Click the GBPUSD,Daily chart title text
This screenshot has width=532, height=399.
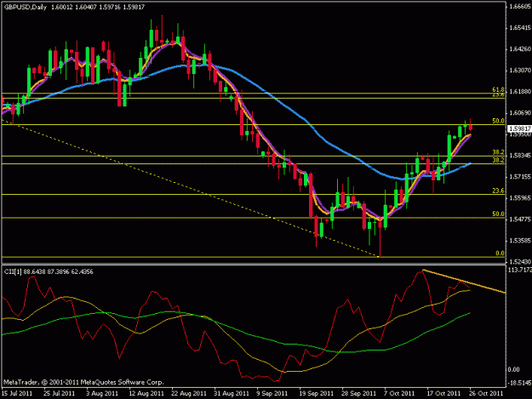(x=26, y=7)
